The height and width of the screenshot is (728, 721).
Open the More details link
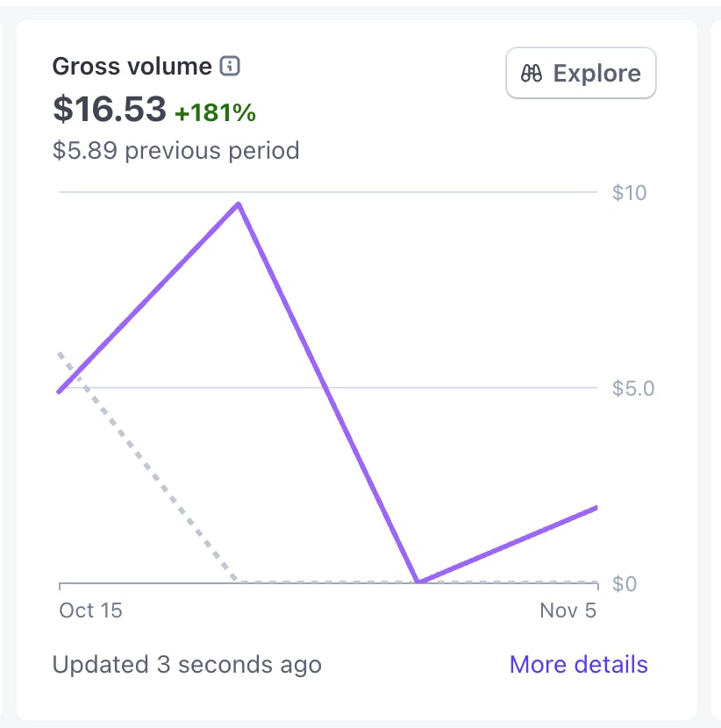[578, 665]
